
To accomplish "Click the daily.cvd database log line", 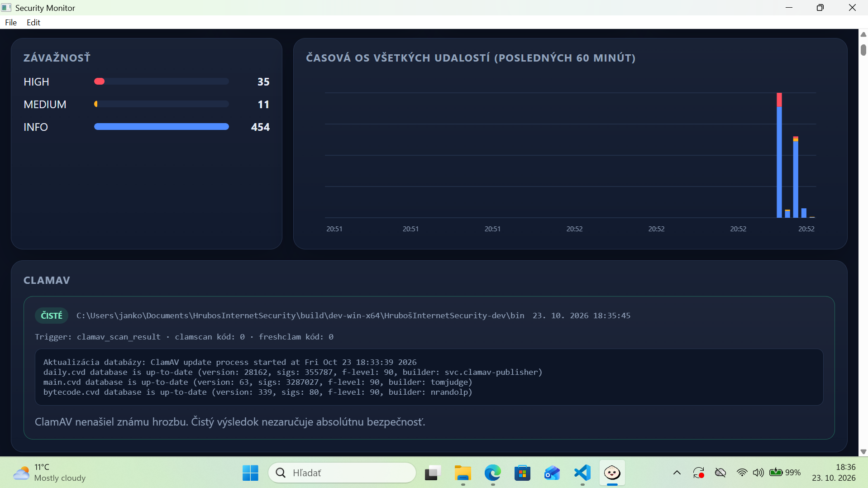I will pos(293,372).
